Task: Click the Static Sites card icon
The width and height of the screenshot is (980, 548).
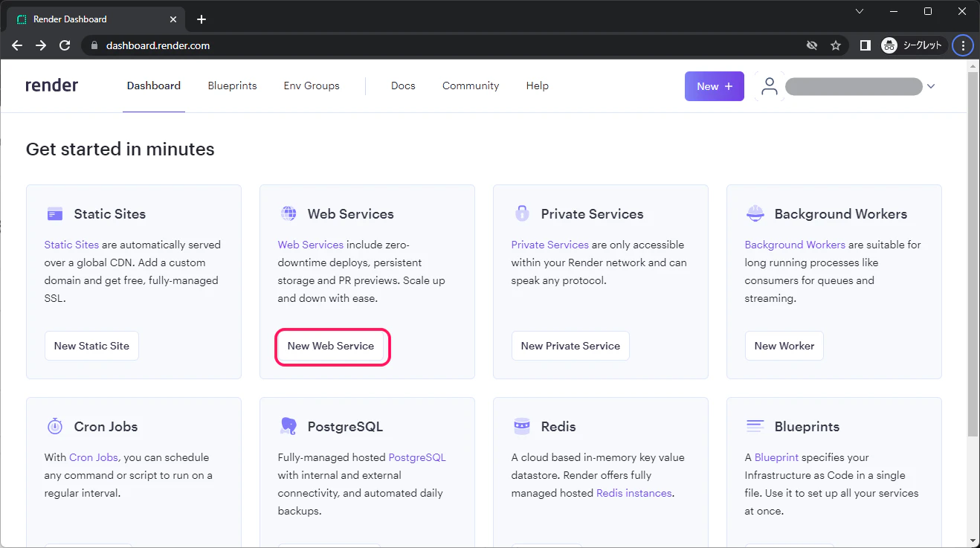Action: tap(55, 214)
